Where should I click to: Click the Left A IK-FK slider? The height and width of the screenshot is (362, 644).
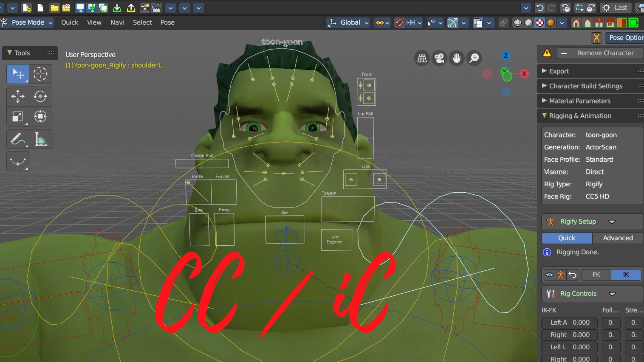569,323
